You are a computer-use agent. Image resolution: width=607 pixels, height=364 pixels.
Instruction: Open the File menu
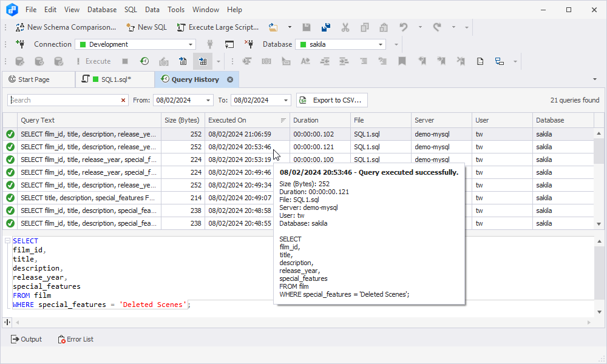coord(31,10)
